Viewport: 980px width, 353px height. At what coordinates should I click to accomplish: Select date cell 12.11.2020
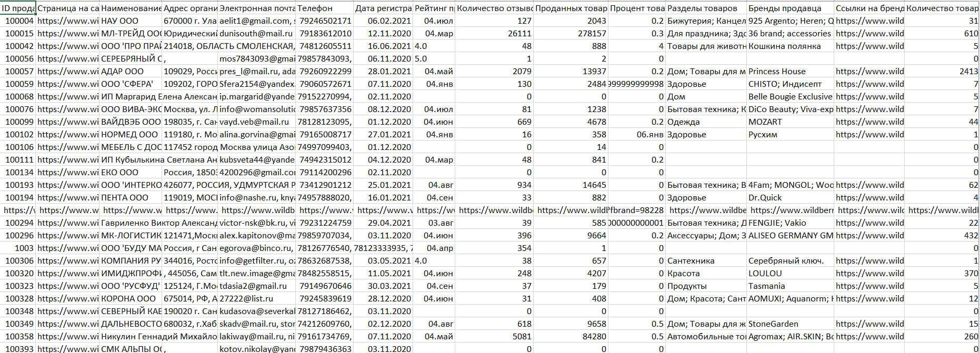coord(383,33)
